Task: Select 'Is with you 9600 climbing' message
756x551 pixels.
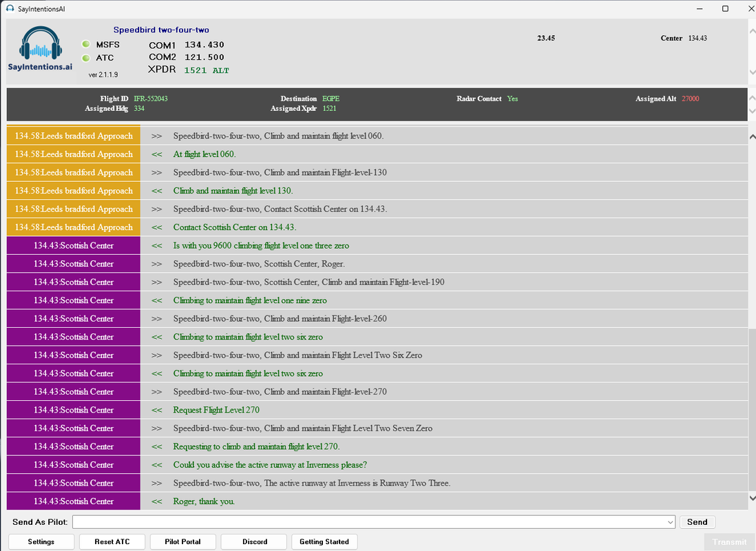Action: [x=261, y=246]
